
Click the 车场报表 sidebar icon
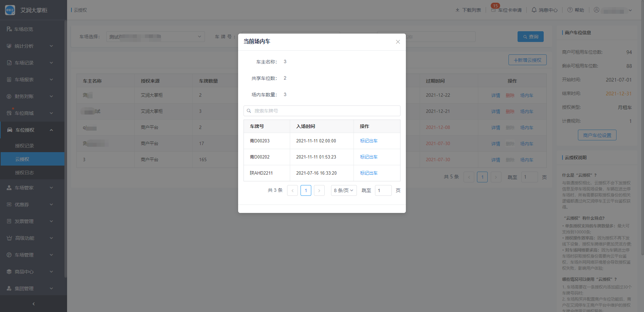click(9, 80)
